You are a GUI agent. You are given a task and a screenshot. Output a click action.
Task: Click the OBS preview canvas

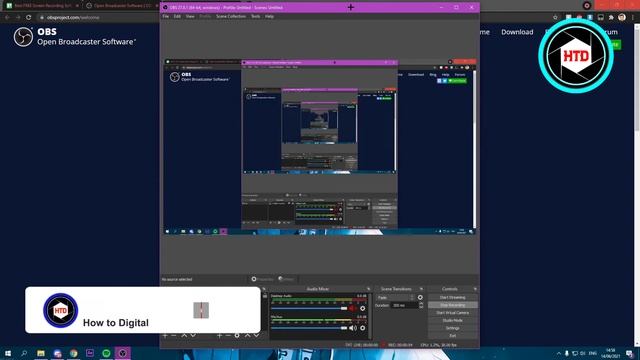(x=320, y=147)
